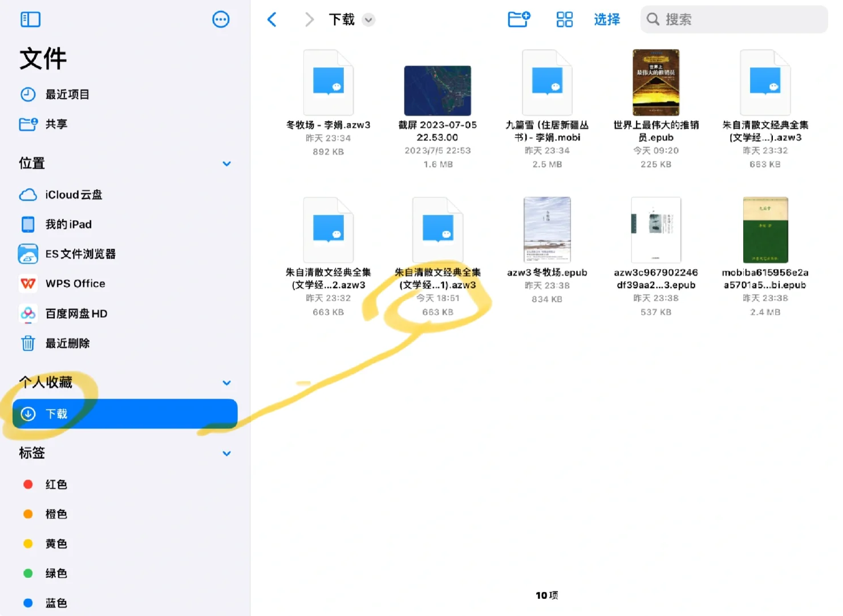
Task: Open 世界上最伟大的推销员.epub cover
Action: [x=656, y=83]
